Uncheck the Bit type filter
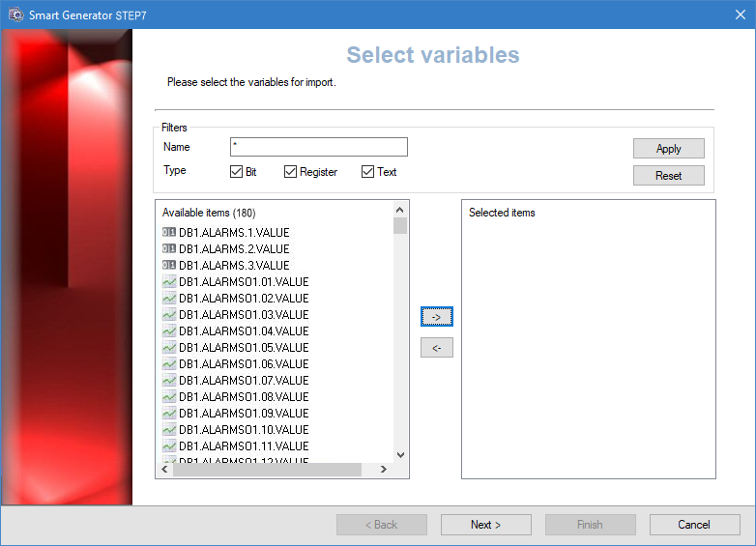Image resolution: width=756 pixels, height=546 pixels. coord(236,172)
